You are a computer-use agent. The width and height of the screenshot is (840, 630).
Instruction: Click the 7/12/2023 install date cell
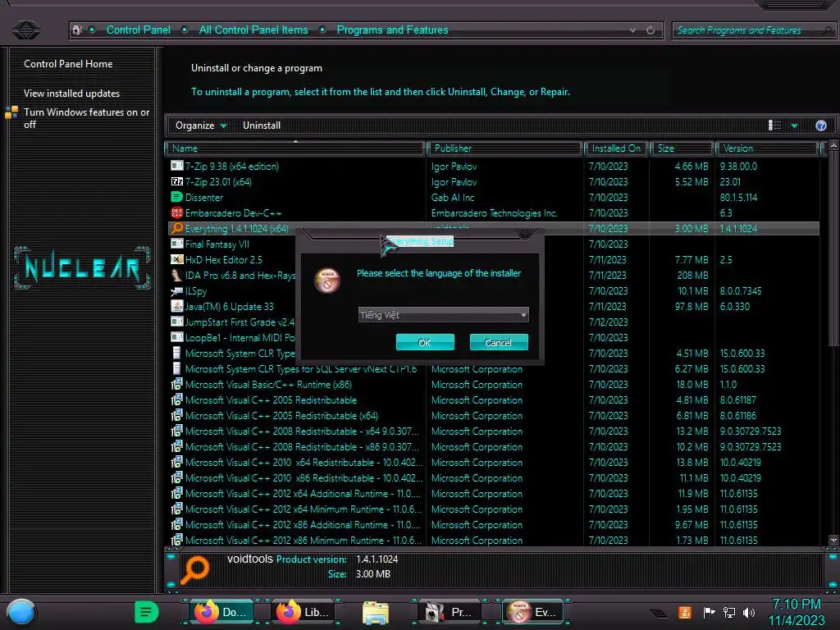(x=609, y=322)
